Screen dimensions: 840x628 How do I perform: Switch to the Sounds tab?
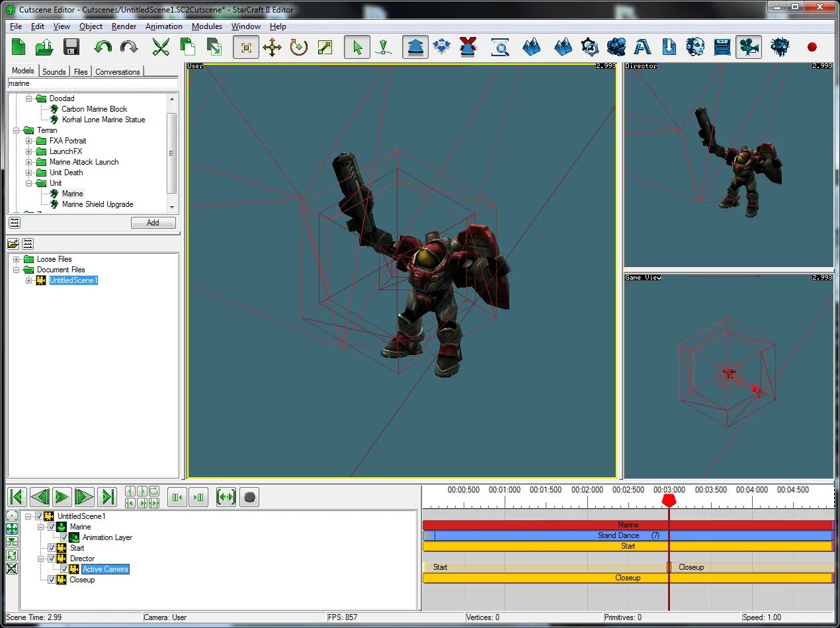pyautogui.click(x=54, y=71)
